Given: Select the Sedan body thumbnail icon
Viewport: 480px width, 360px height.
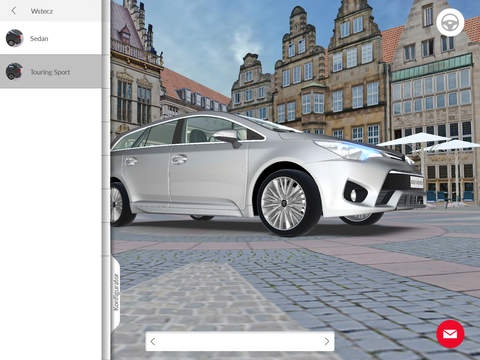Looking at the screenshot, I should click(14, 38).
